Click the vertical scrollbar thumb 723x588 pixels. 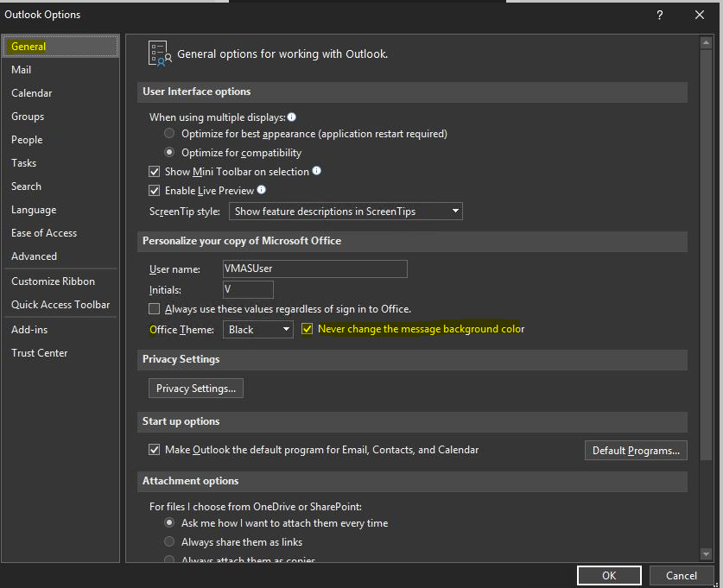pos(706,255)
